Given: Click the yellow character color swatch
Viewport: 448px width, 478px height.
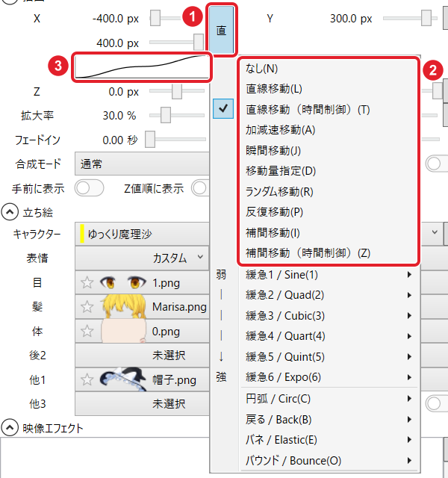Looking at the screenshot, I should click(x=82, y=234).
